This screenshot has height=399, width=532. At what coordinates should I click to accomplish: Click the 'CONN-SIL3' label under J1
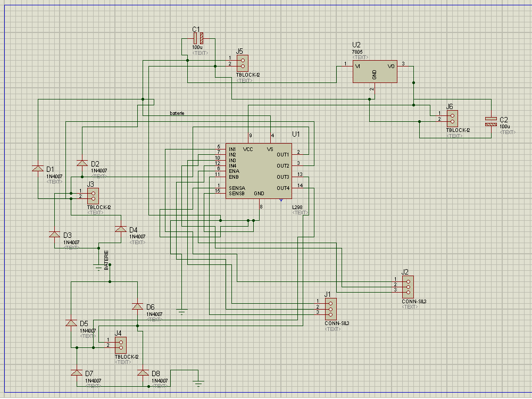(x=337, y=323)
